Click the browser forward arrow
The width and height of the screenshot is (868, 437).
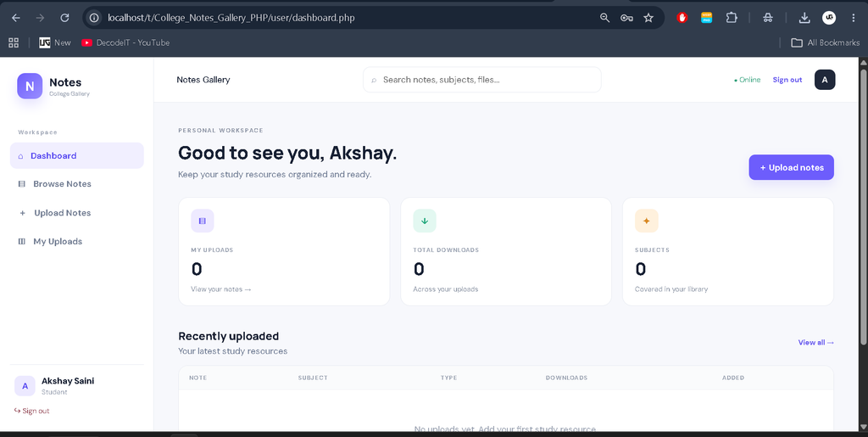click(40, 18)
